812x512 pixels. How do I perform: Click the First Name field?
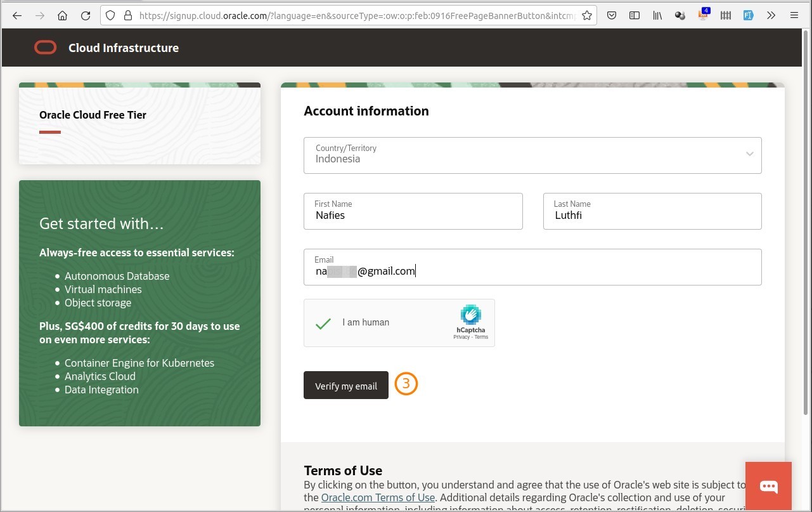[413, 211]
